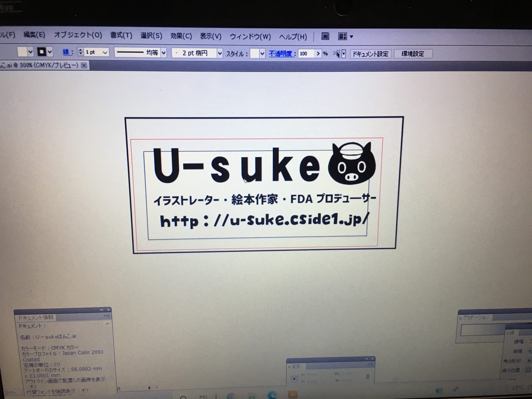Screen dimensions: 532x399
Task: Open the 1 pt stroke weight dropdown
Action: pos(105,52)
